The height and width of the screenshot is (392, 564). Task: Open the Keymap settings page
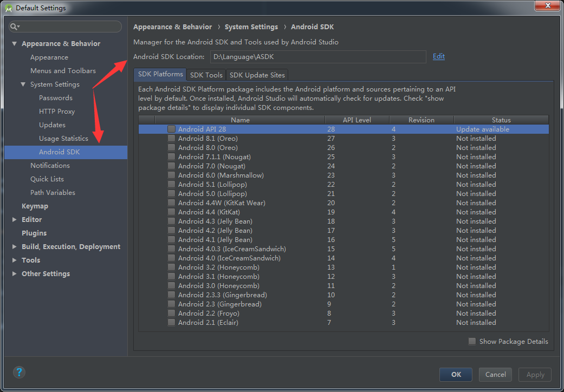pos(35,206)
